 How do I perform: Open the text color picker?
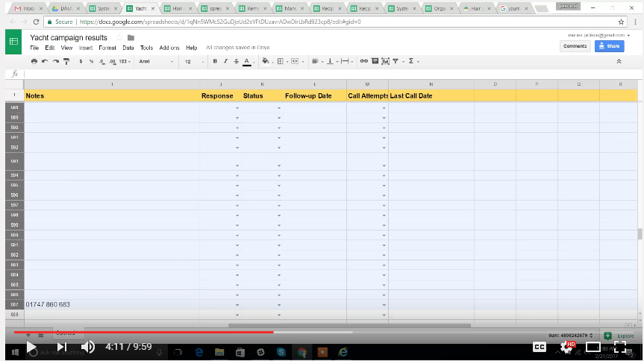tap(246, 61)
